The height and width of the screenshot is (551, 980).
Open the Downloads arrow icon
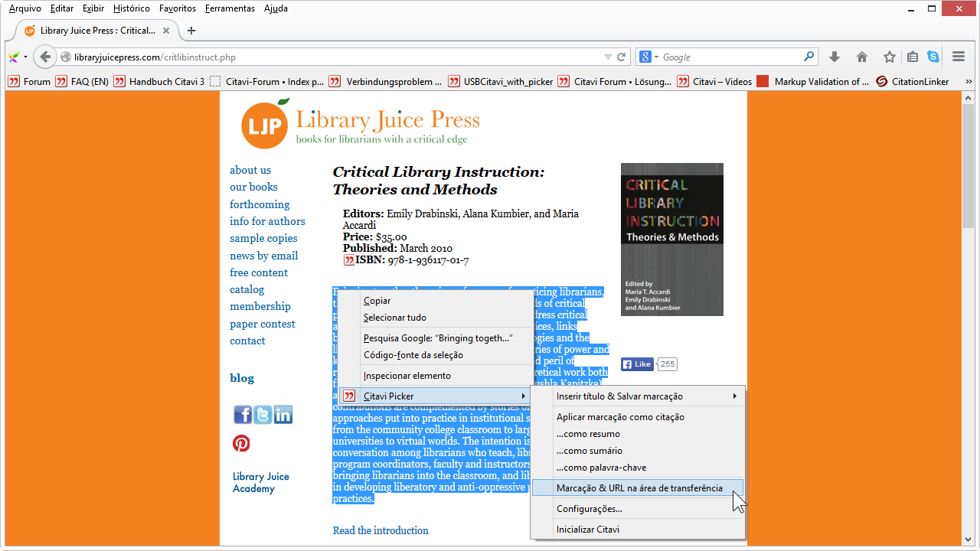tap(835, 57)
